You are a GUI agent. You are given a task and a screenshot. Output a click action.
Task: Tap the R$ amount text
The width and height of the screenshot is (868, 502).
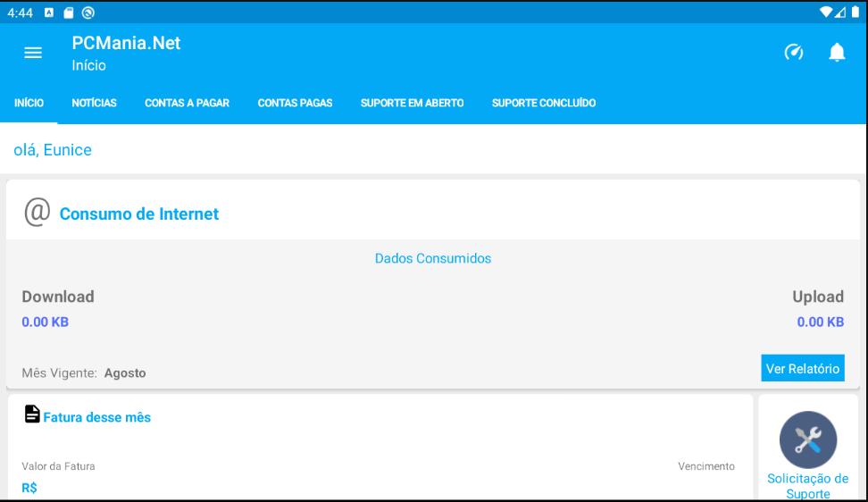29,488
